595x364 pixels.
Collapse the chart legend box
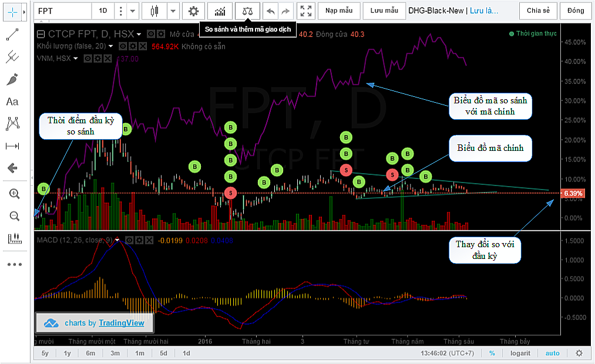[x=41, y=35]
